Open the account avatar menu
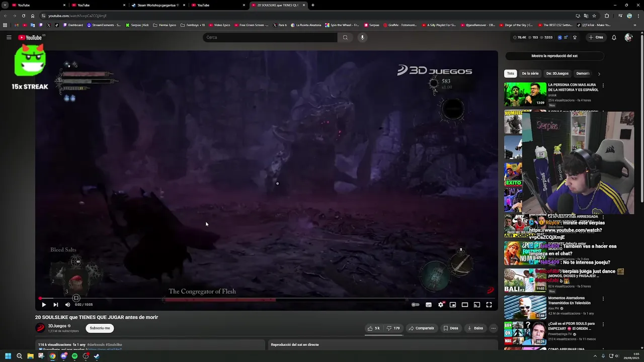This screenshot has width=644, height=362. tap(628, 37)
